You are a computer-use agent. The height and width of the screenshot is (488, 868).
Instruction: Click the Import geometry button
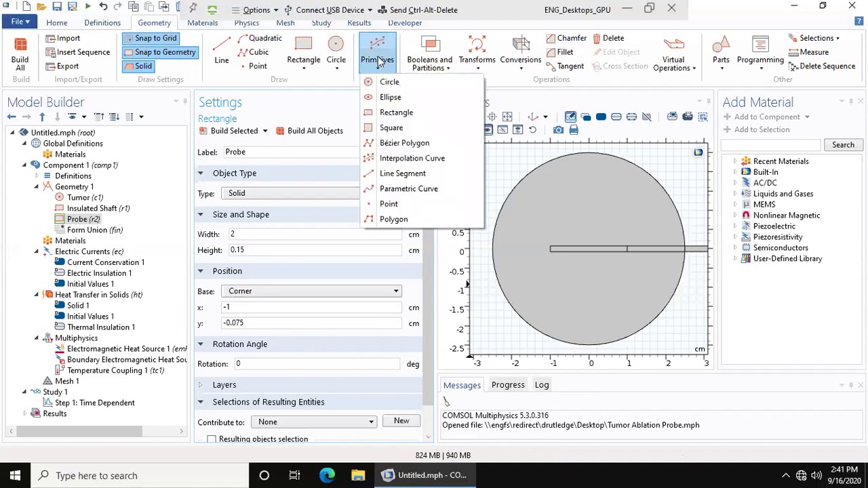coord(63,39)
